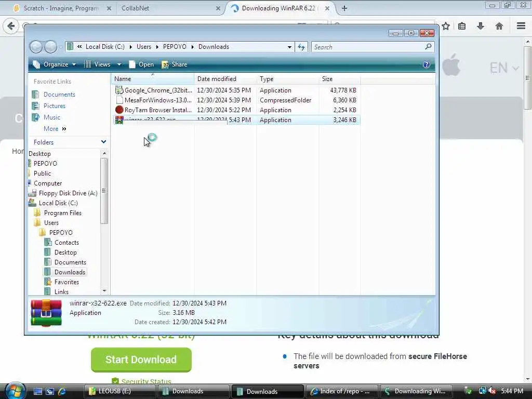Sort by Size column header
Screen dimensions: 532x399
(340, 79)
